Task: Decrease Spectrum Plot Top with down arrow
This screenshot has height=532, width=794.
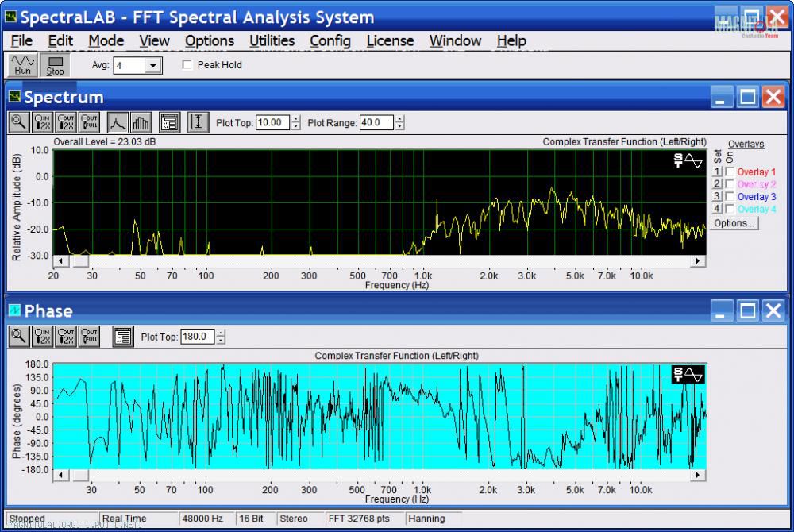Action: (x=296, y=126)
